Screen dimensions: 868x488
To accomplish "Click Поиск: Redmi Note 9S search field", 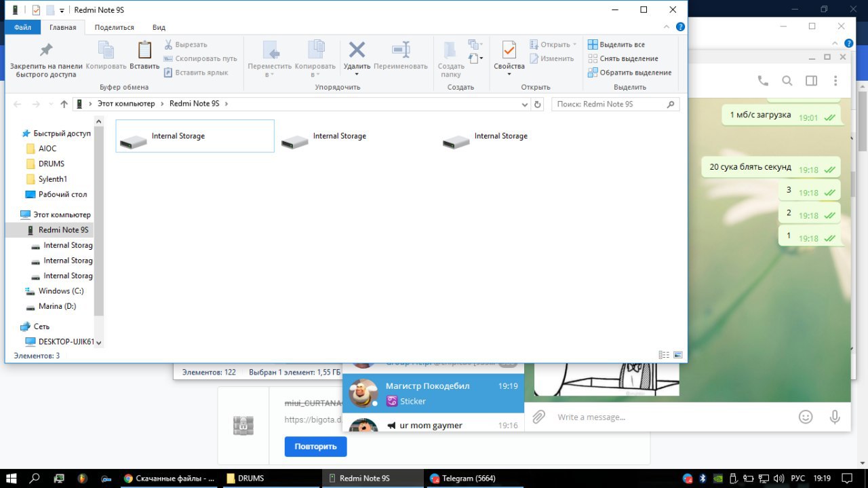I will (x=615, y=105).
